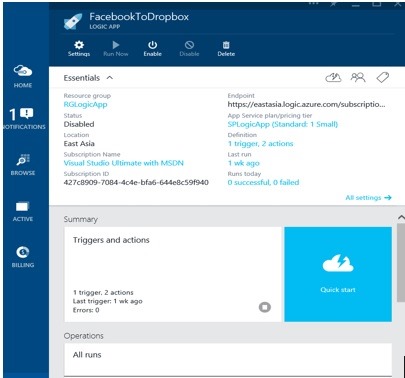Screen dimensions: 405x378
Task: Click the Last trigger: 1 wk ago text
Action: pos(108,301)
